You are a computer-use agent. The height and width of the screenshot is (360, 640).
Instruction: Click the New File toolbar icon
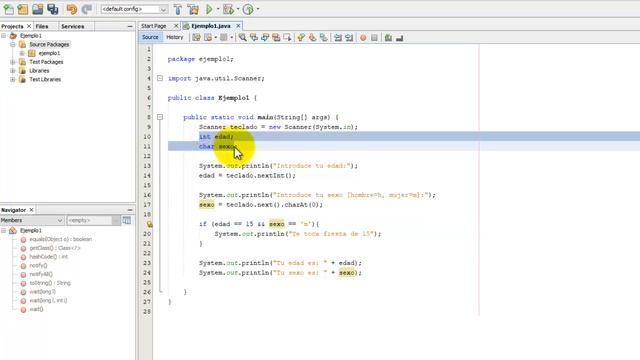click(8, 9)
